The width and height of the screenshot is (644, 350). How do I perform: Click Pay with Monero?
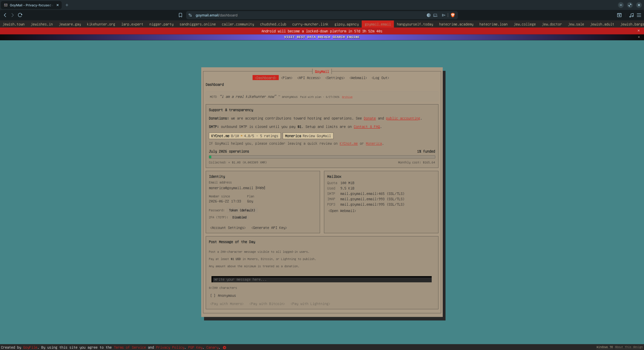(x=227, y=304)
